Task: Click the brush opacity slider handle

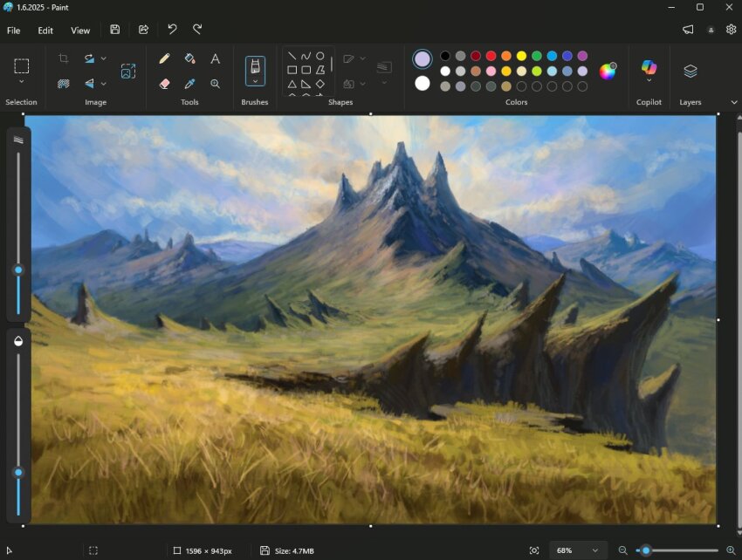Action: [x=18, y=473]
